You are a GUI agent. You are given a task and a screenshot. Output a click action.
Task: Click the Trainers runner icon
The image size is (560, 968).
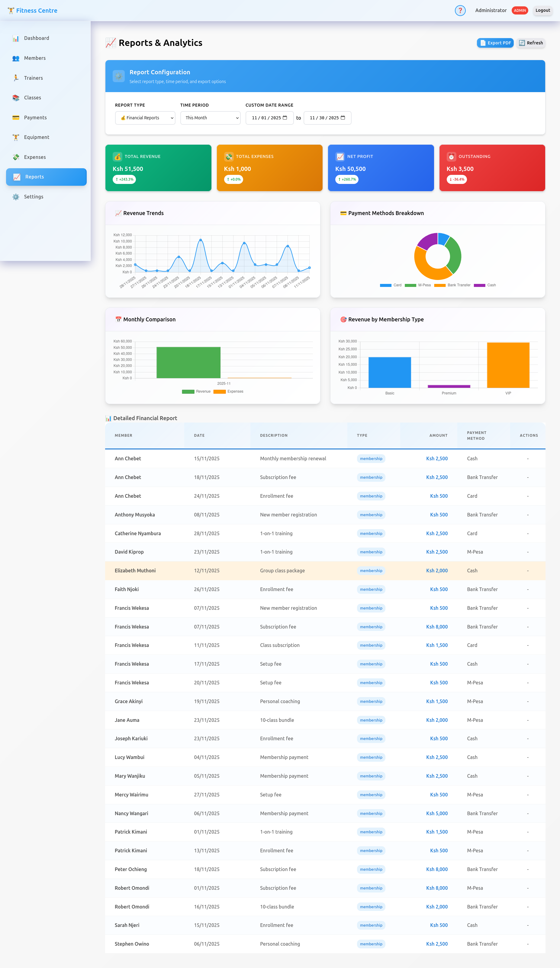pos(16,78)
